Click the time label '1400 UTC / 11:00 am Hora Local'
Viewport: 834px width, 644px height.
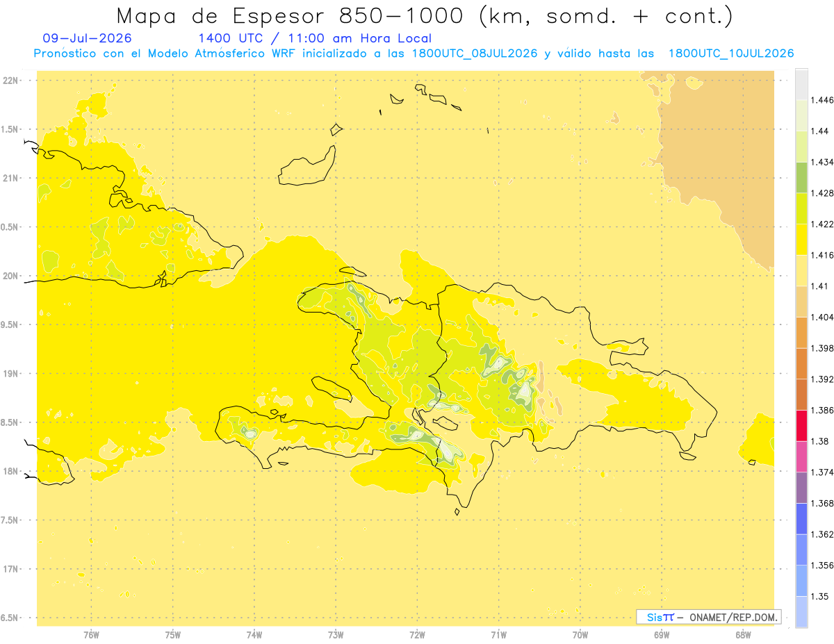(315, 38)
